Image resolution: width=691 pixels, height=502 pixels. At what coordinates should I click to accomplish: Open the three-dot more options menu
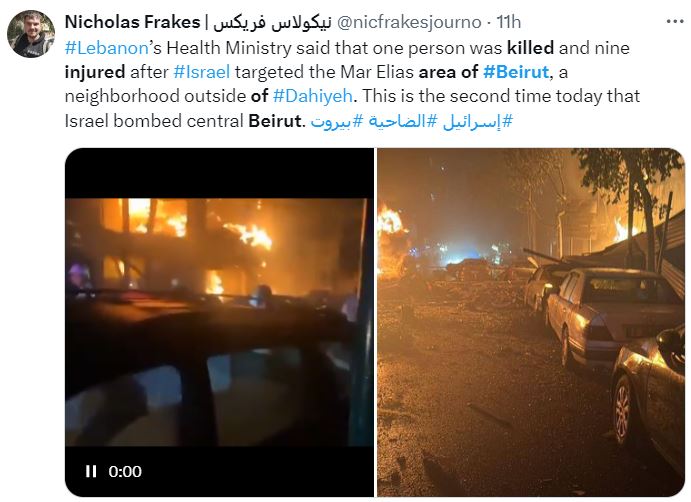(675, 22)
